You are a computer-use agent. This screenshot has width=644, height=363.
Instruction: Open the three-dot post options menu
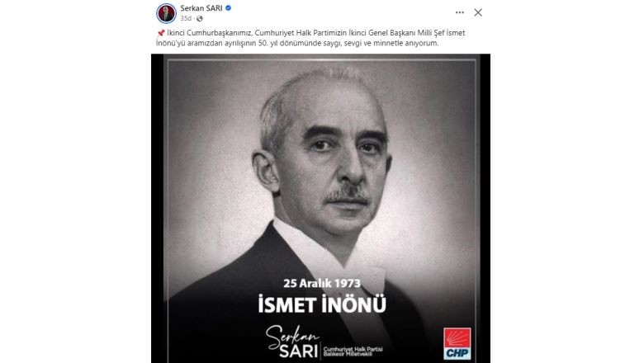[x=460, y=12]
